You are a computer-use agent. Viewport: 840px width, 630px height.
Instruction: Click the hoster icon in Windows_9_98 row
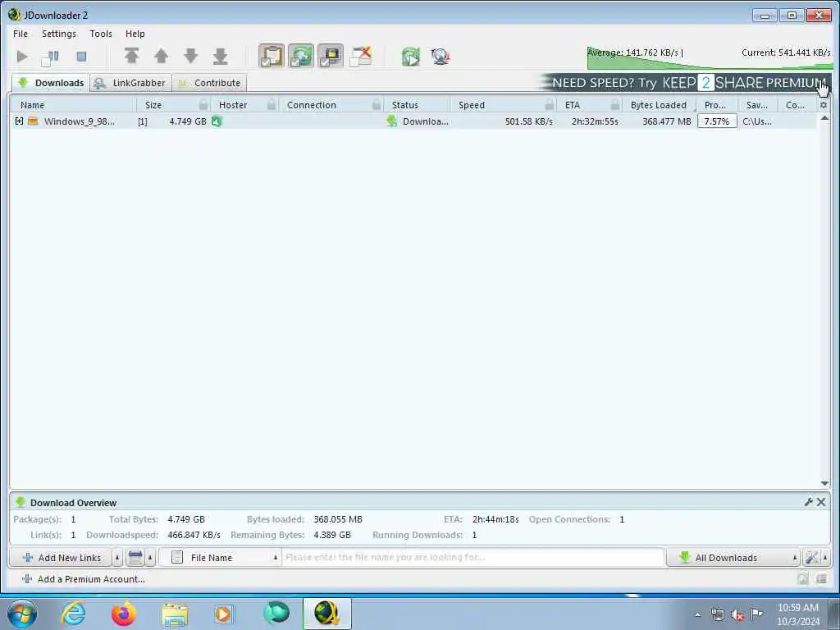tap(217, 121)
